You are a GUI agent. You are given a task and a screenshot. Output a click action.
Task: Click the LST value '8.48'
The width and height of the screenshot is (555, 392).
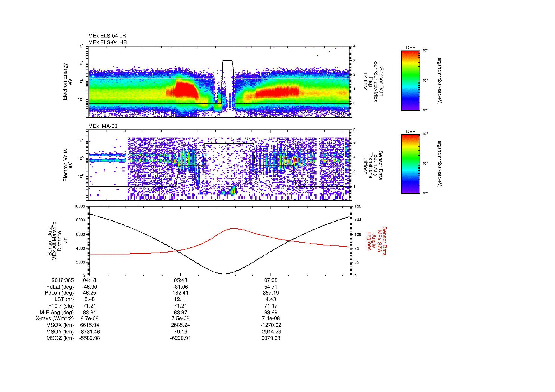(89, 299)
